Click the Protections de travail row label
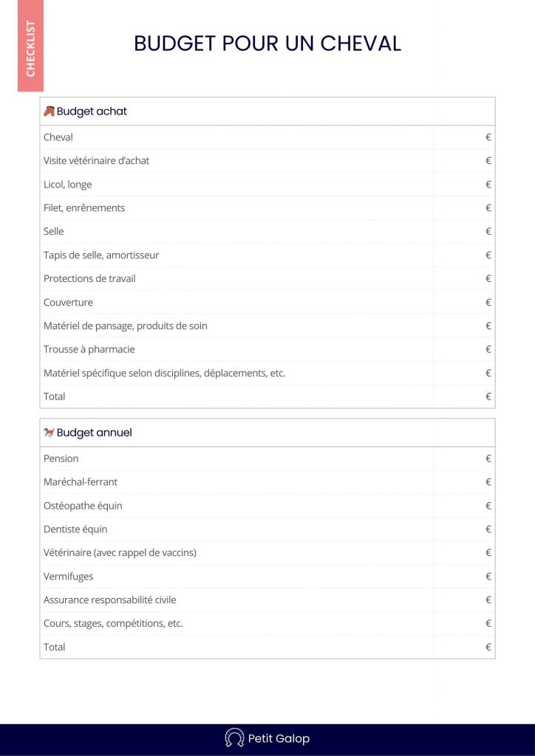The width and height of the screenshot is (535, 756). point(89,279)
